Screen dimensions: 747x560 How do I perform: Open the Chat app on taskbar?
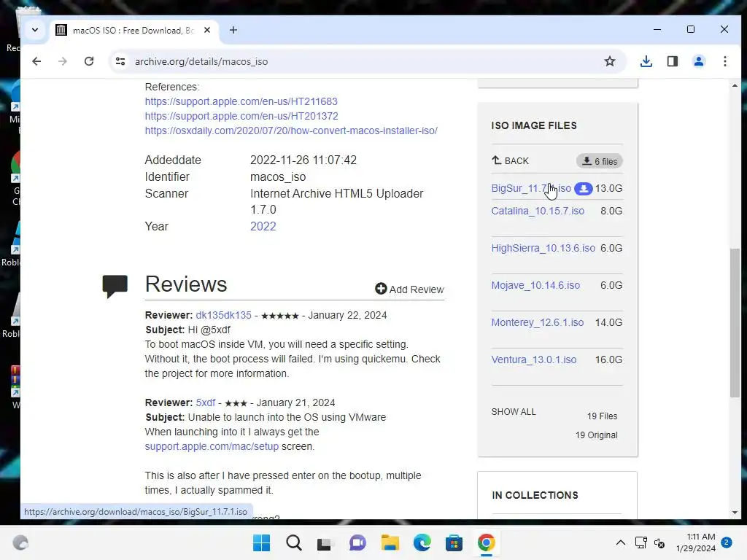point(357,542)
